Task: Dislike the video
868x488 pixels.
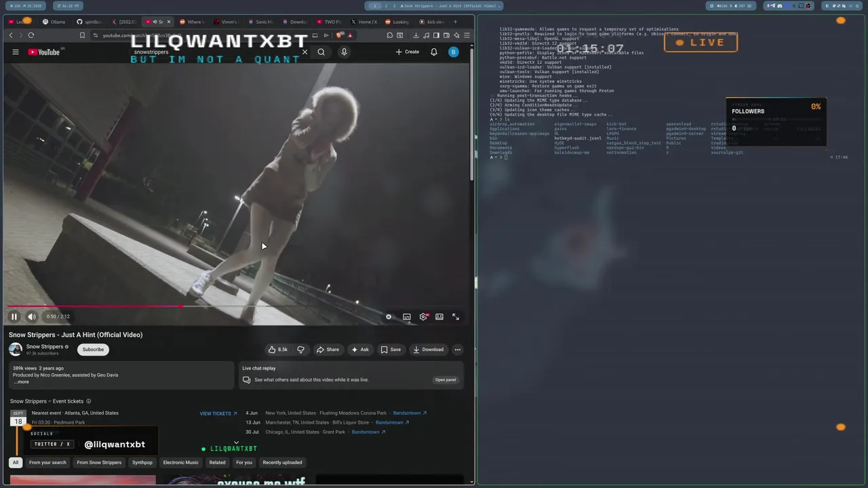Action: coord(300,350)
